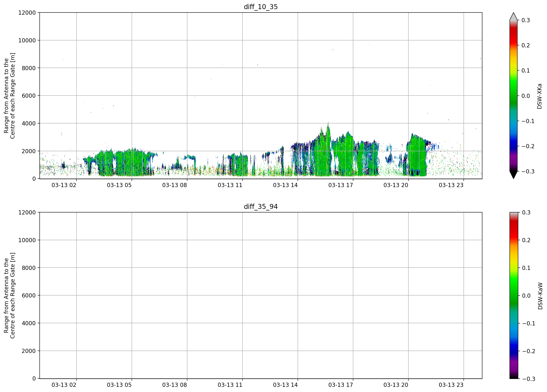Select the "DSW-KaW" colorbar label

(x=540, y=296)
